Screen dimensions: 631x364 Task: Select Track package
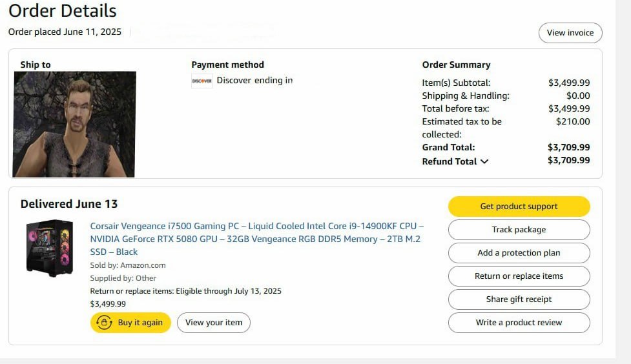519,230
